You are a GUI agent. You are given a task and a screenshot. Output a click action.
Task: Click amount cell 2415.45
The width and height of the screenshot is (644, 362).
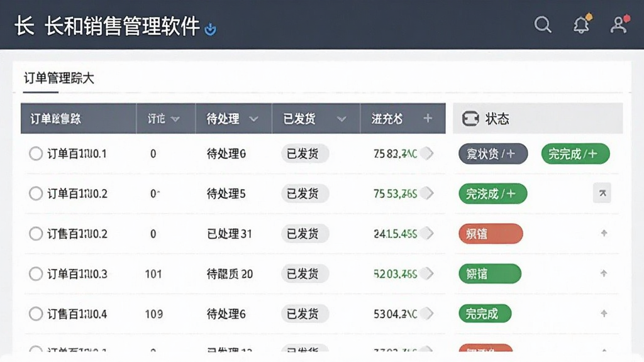click(x=395, y=234)
